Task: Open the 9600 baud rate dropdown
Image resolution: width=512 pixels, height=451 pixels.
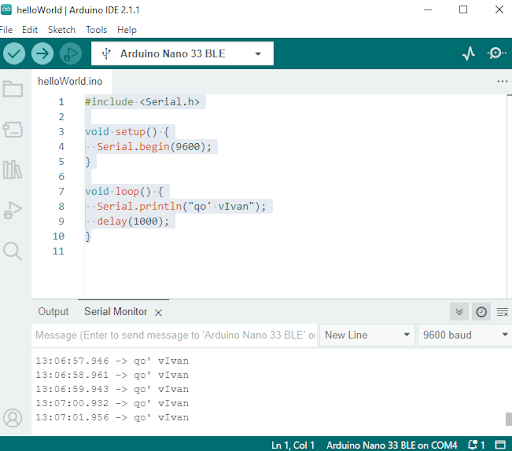Action: point(465,335)
